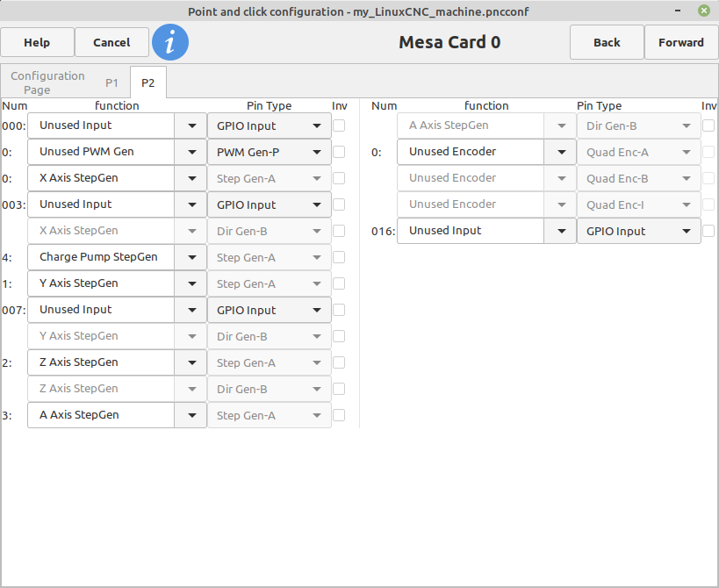The width and height of the screenshot is (719, 588).
Task: Toggle Inv checkbox for Charge Pump StepGen
Action: coord(339,257)
